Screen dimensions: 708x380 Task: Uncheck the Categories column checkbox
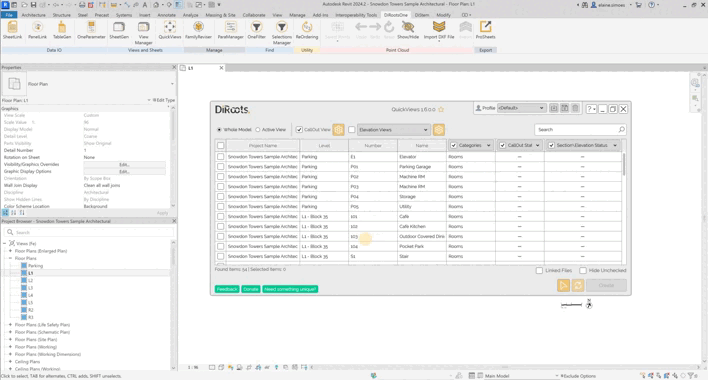pyautogui.click(x=454, y=145)
